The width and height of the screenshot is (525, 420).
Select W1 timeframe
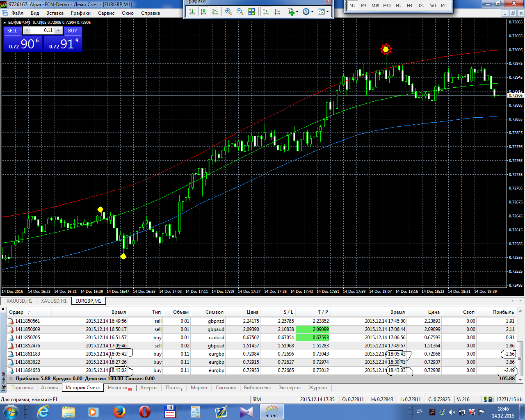(433, 6)
